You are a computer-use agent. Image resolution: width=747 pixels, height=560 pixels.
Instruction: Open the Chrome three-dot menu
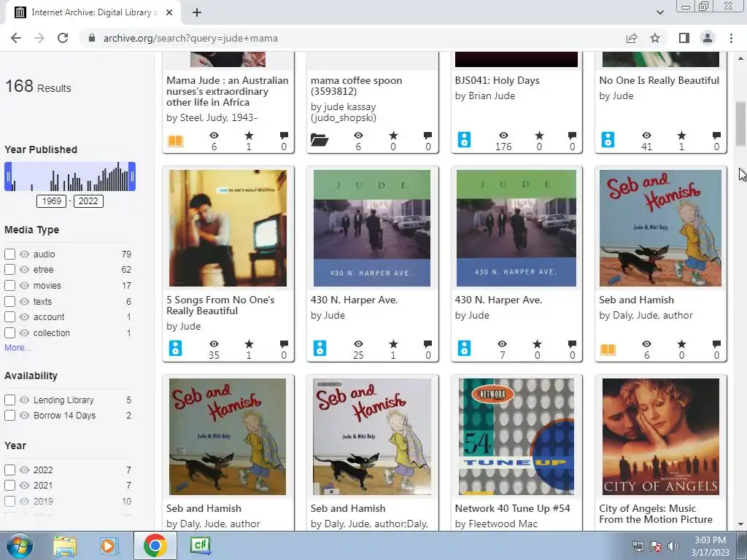point(731,38)
